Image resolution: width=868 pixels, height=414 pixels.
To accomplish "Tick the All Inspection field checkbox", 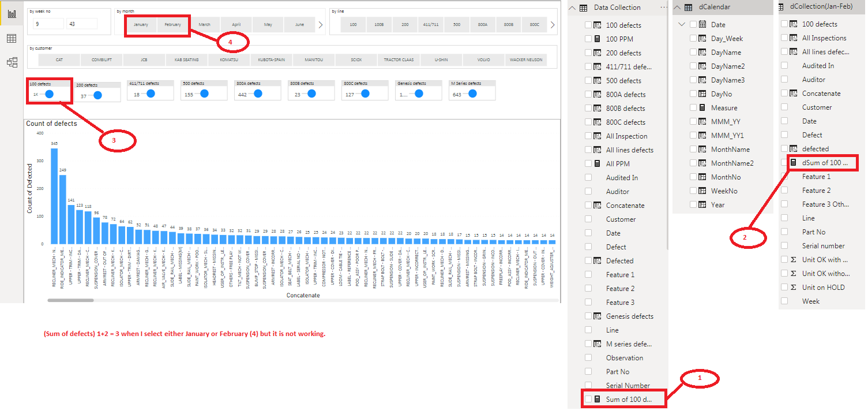I will coord(588,136).
